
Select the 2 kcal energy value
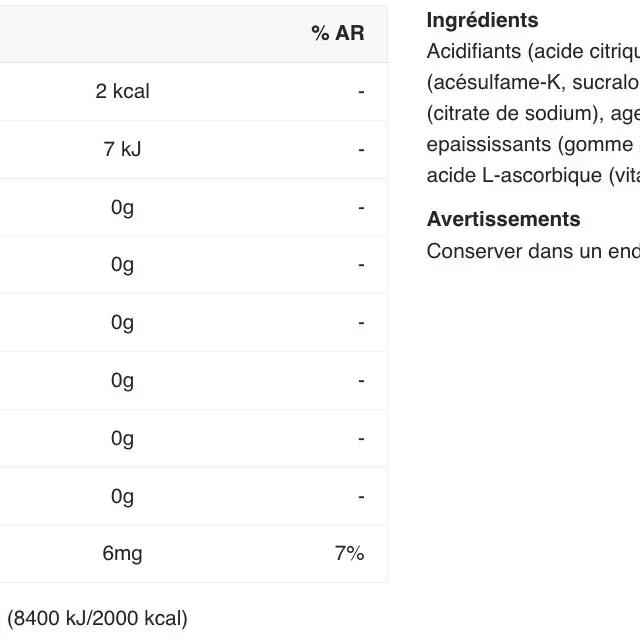pos(122,91)
